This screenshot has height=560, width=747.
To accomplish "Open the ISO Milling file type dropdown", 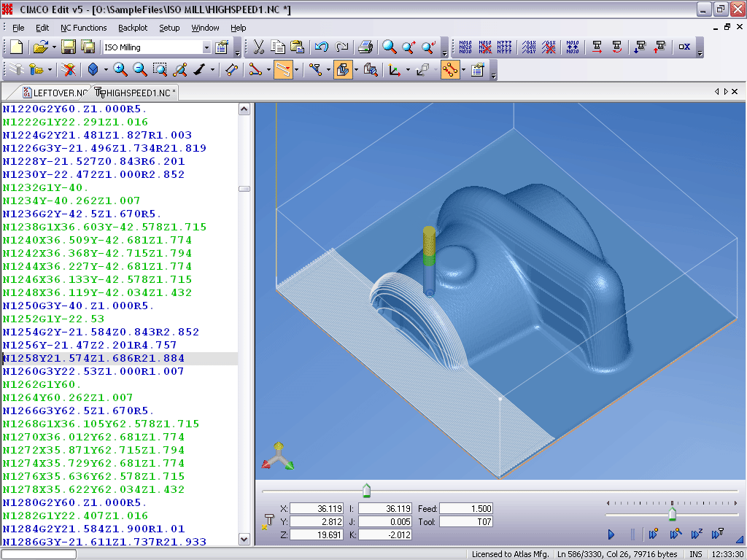I will (x=206, y=47).
